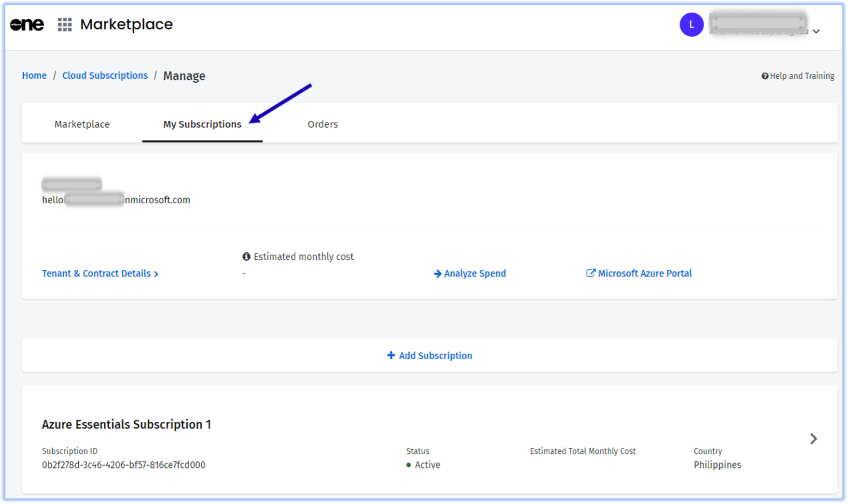
Task: Go to the Orders tab
Action: coord(322,124)
